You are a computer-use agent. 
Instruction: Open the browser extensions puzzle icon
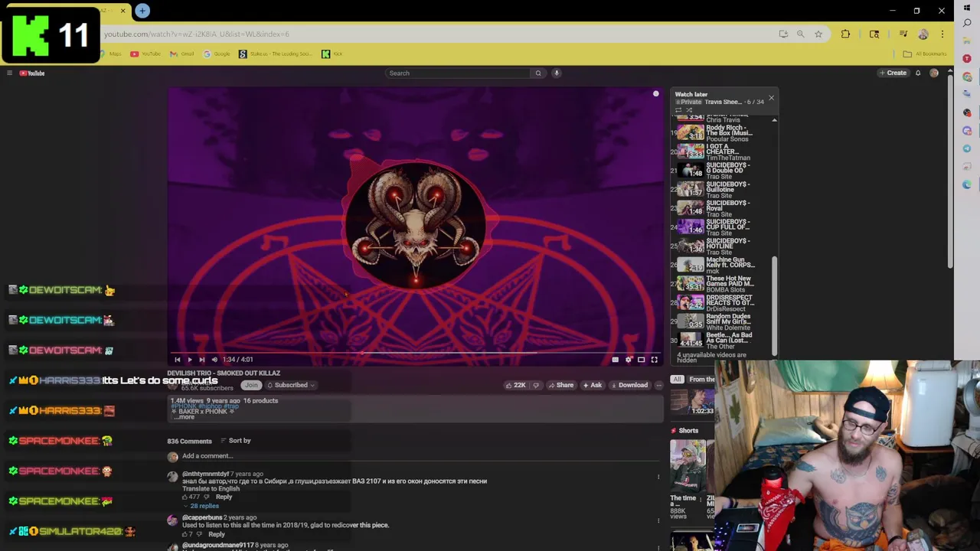tap(845, 34)
